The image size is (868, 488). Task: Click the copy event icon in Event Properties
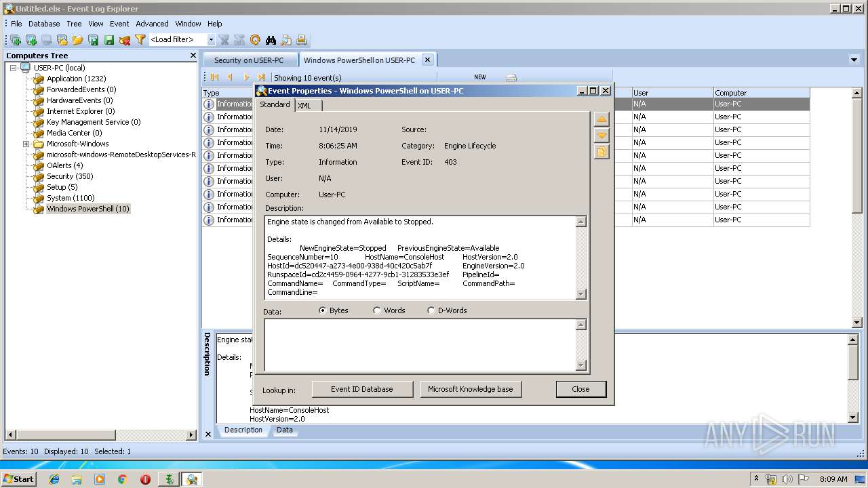(601, 152)
